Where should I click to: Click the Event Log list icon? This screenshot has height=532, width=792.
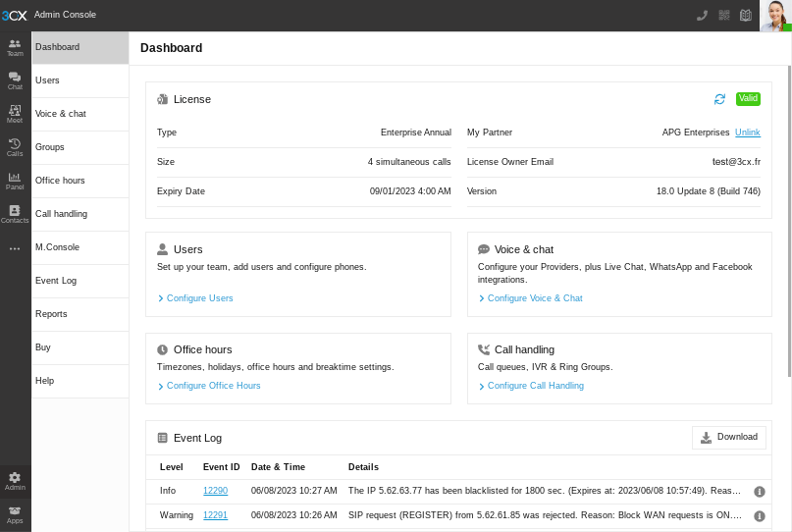click(x=162, y=438)
